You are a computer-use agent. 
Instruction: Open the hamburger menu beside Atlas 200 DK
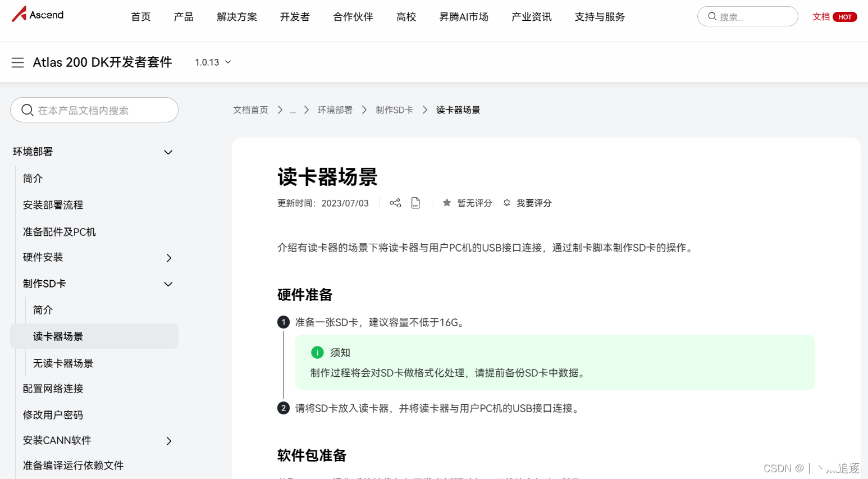coord(18,62)
